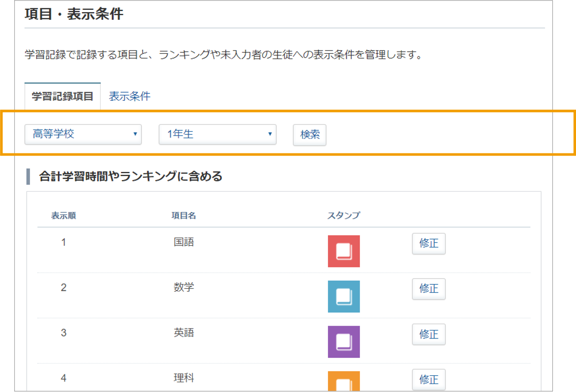Click display order number 3
Screen dimensions: 576x392
point(64,333)
